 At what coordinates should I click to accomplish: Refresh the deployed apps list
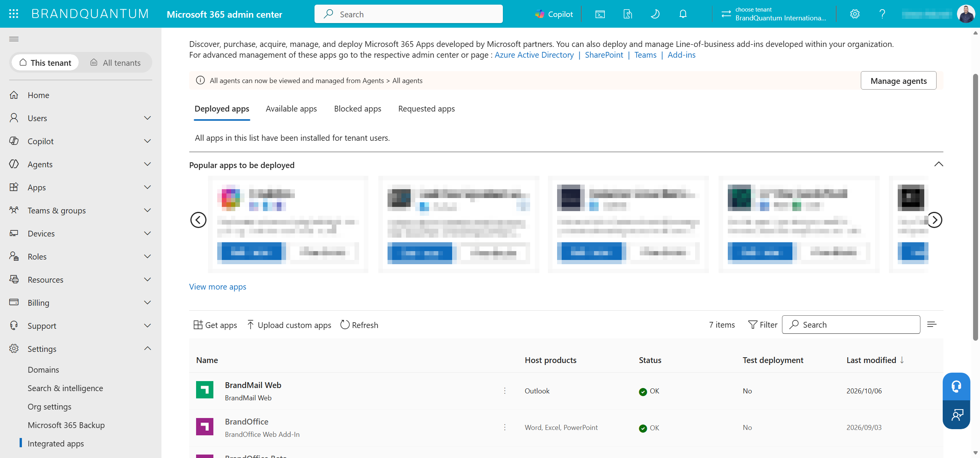pos(359,325)
